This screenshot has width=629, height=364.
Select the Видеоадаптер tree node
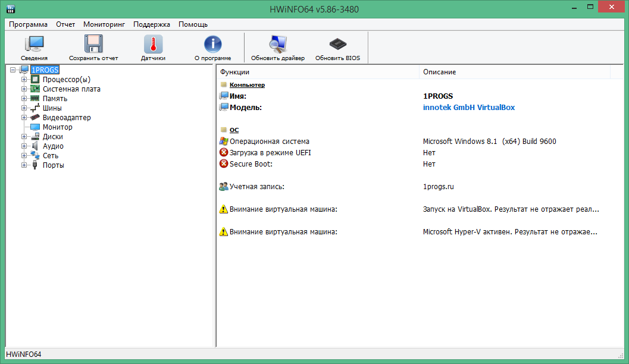tap(66, 118)
